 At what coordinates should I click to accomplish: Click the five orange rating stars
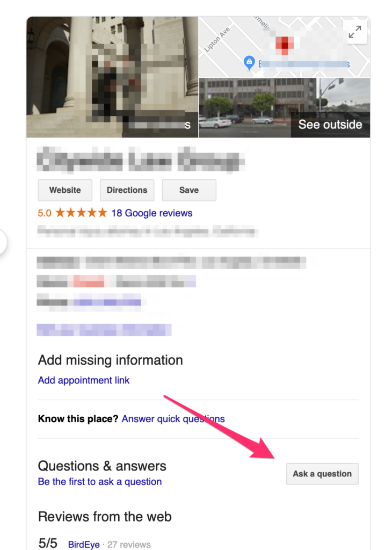tap(81, 213)
